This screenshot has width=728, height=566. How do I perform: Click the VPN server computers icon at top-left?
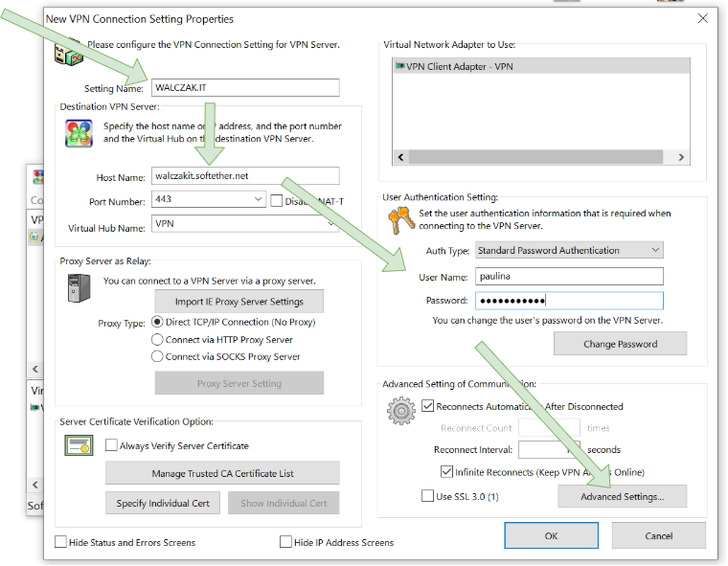click(69, 54)
